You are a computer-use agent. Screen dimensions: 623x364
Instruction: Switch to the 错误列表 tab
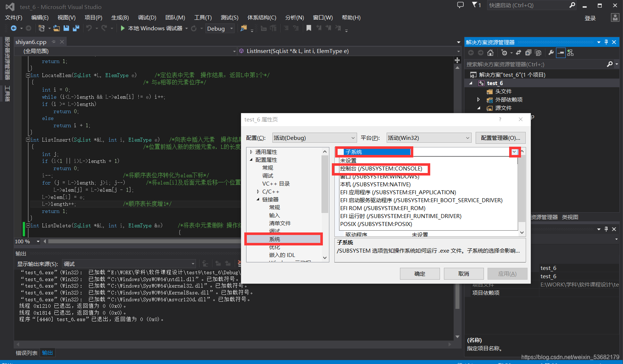(27, 353)
